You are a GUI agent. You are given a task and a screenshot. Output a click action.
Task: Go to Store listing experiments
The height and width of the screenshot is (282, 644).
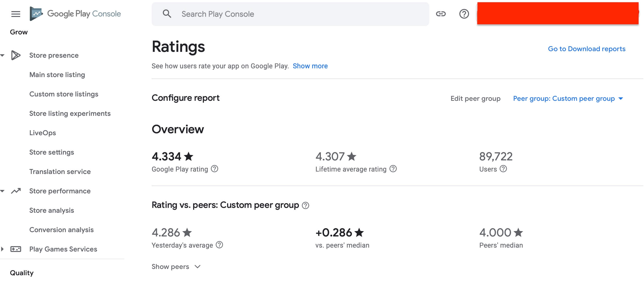click(70, 114)
